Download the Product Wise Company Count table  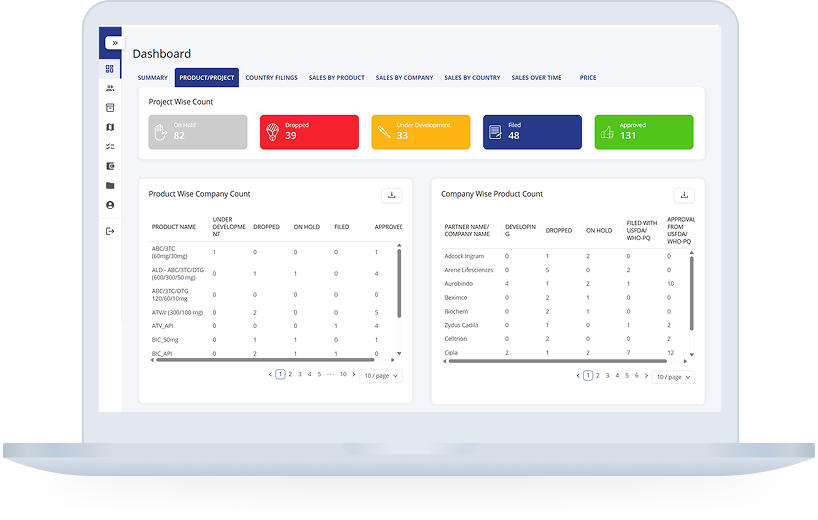click(392, 196)
